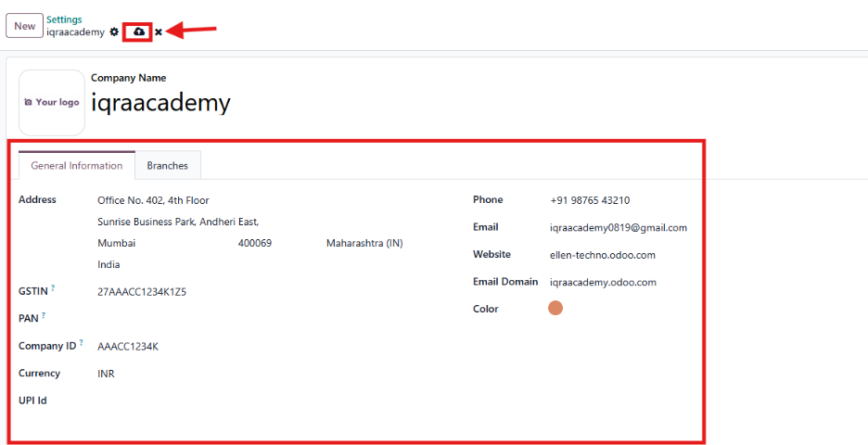Discard changes with the X icon
The height and width of the screenshot is (445, 868).
click(x=159, y=32)
